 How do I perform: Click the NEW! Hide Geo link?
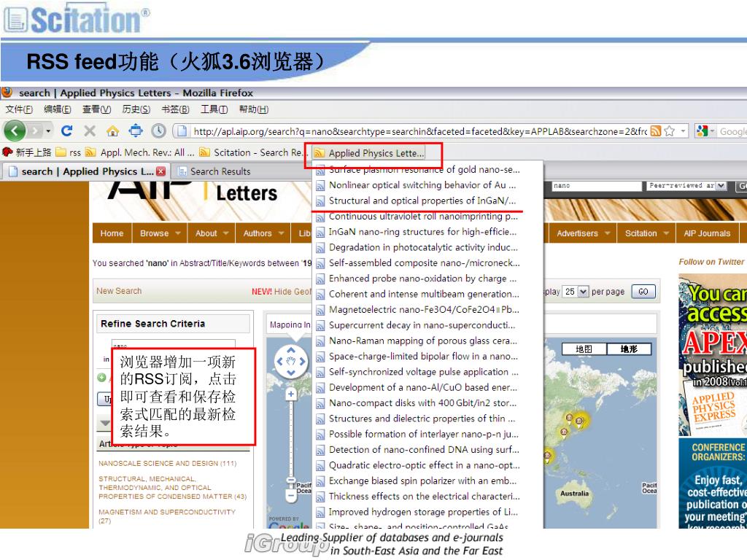click(281, 292)
